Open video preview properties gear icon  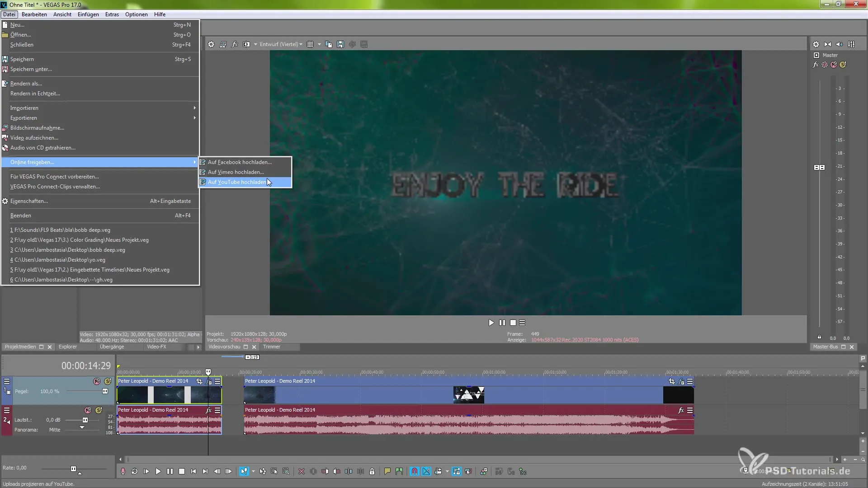[211, 44]
